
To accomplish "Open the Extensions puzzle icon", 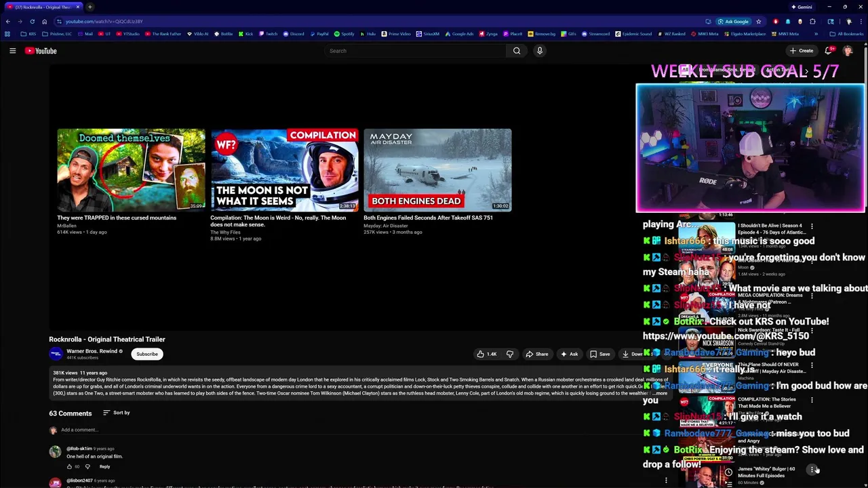I will (812, 22).
